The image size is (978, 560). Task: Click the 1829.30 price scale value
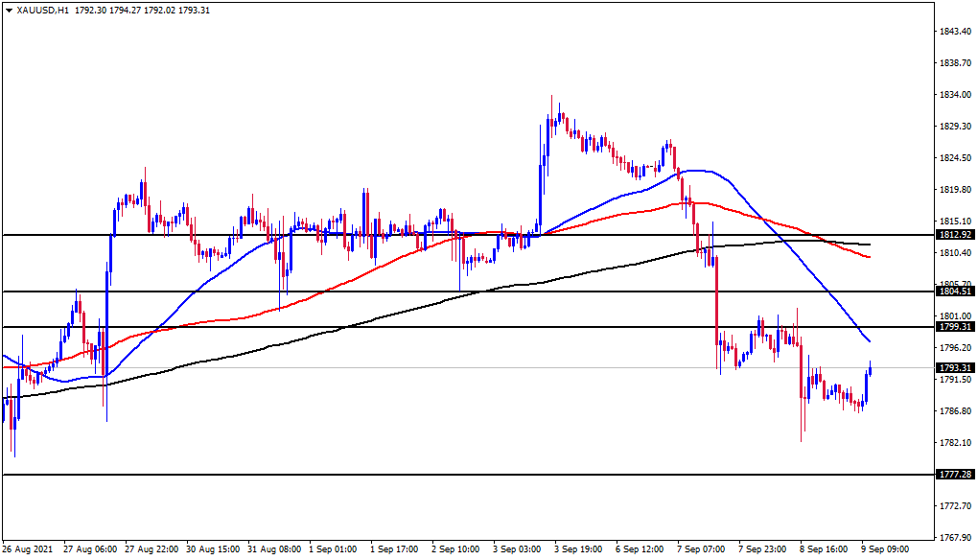pos(956,126)
